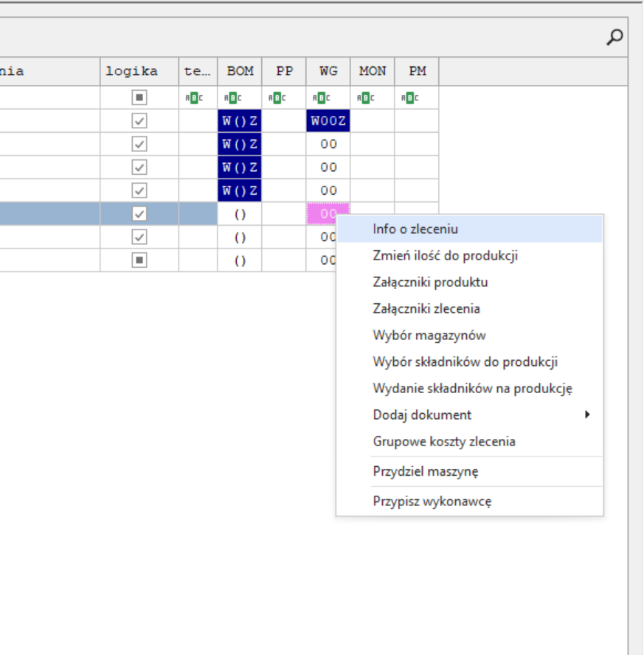Image resolution: width=644 pixels, height=655 pixels.
Task: Click the filter icon under te... column
Action: click(x=191, y=97)
